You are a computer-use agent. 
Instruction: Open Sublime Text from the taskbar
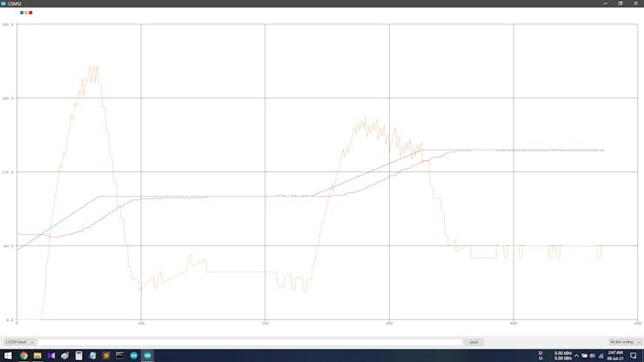click(x=106, y=355)
